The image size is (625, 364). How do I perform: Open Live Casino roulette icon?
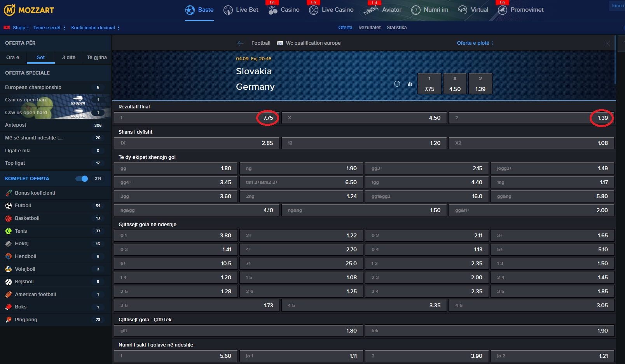(x=314, y=10)
